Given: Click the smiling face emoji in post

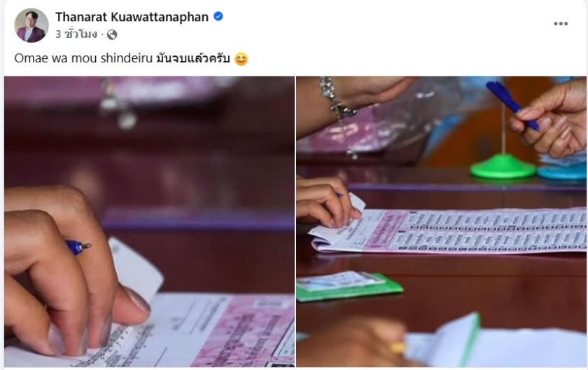Looking at the screenshot, I should click(x=241, y=59).
